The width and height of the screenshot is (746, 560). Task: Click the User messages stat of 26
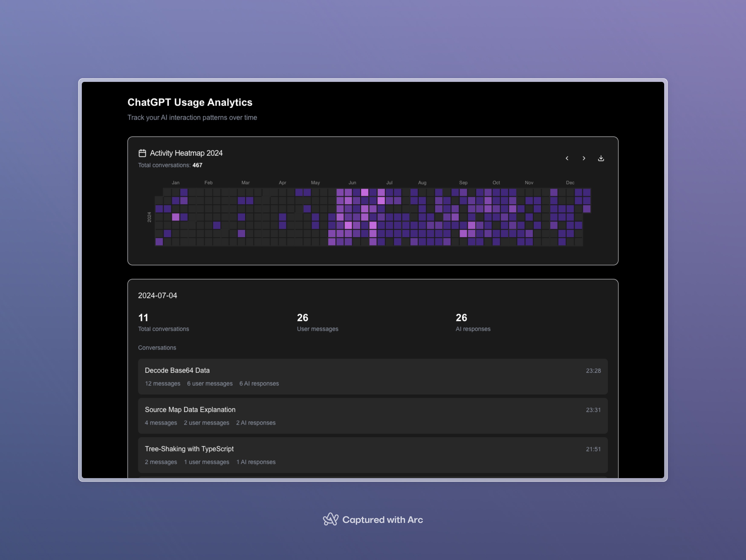pyautogui.click(x=302, y=318)
